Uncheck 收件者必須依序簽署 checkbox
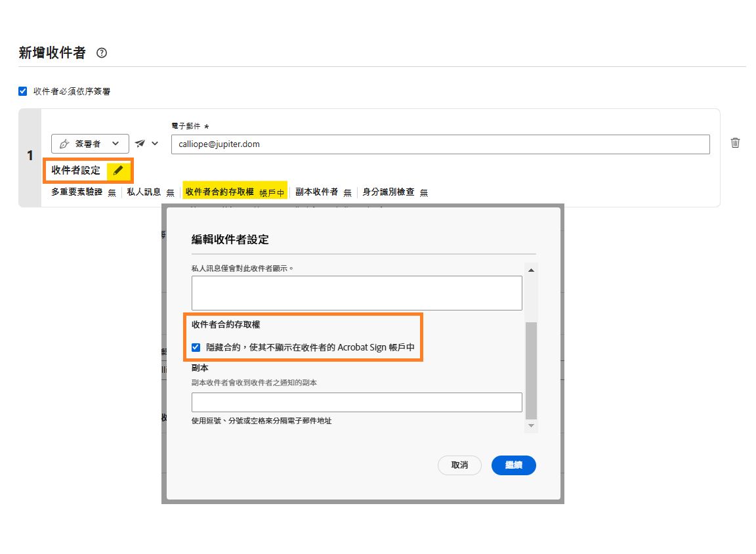 [23, 91]
